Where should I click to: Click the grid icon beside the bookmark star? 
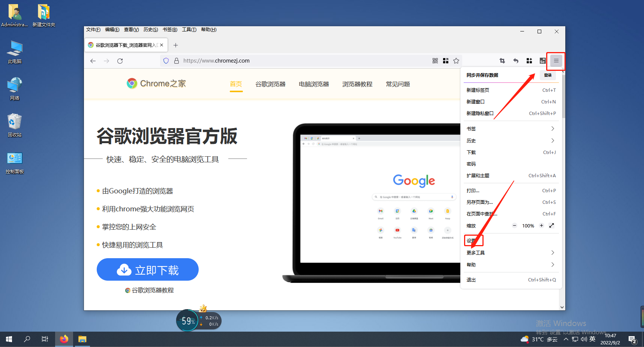click(x=446, y=61)
